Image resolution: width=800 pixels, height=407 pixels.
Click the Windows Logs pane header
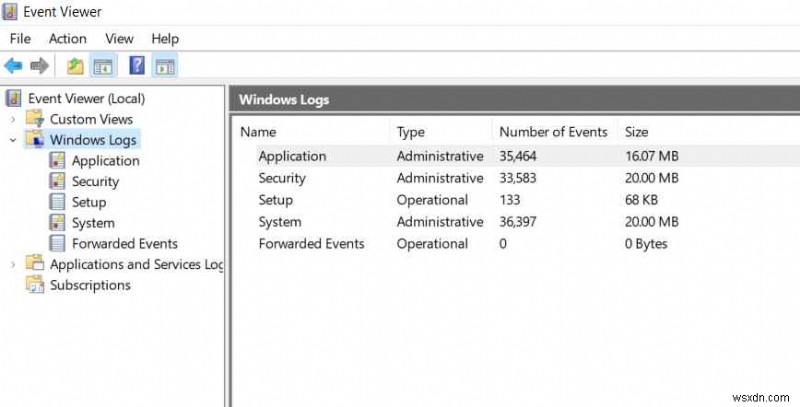tap(514, 99)
